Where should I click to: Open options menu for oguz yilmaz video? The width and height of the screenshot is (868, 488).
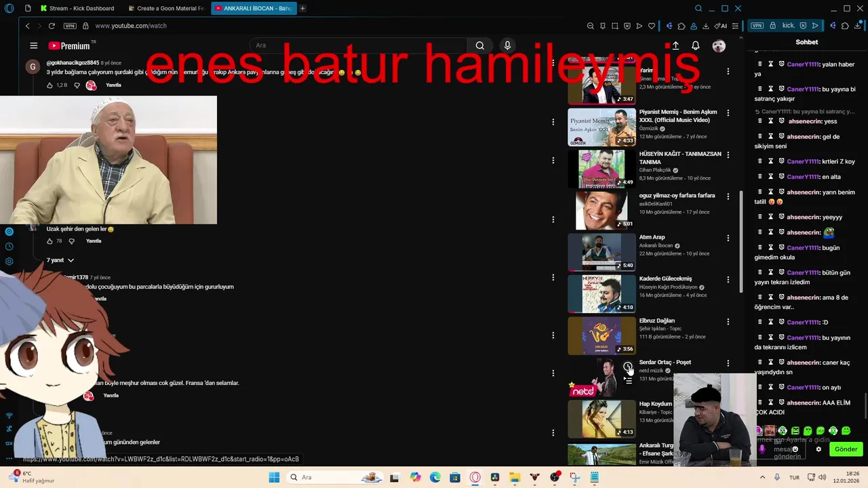(728, 197)
